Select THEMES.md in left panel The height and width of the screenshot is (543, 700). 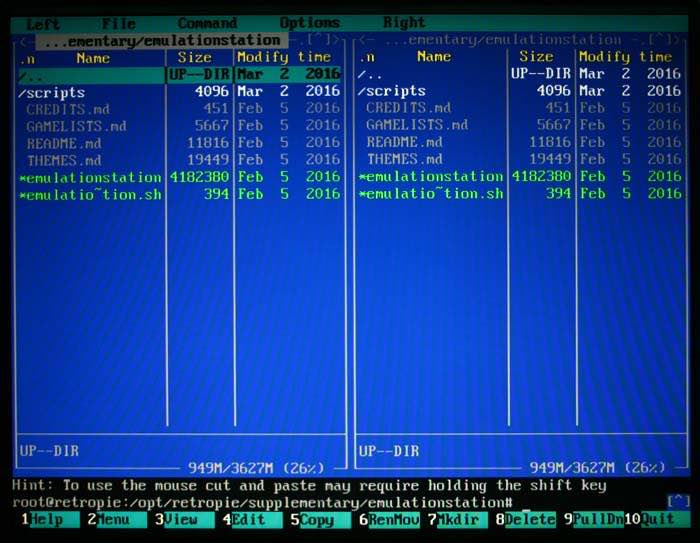pos(179,160)
